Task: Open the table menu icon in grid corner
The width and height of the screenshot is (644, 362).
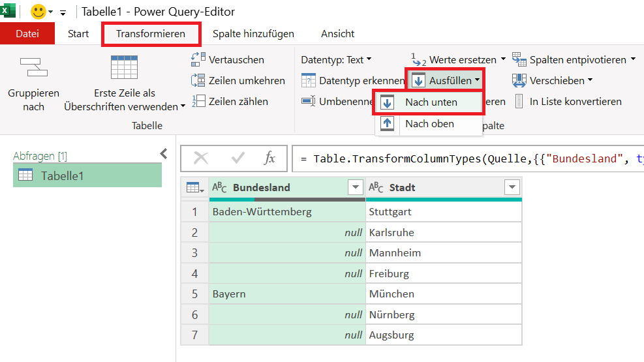Action: (x=194, y=188)
